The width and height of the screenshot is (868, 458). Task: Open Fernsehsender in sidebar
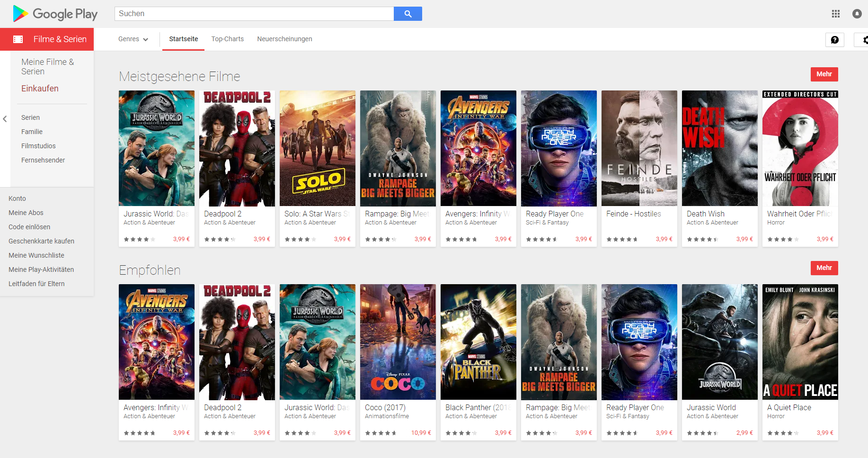pos(43,160)
